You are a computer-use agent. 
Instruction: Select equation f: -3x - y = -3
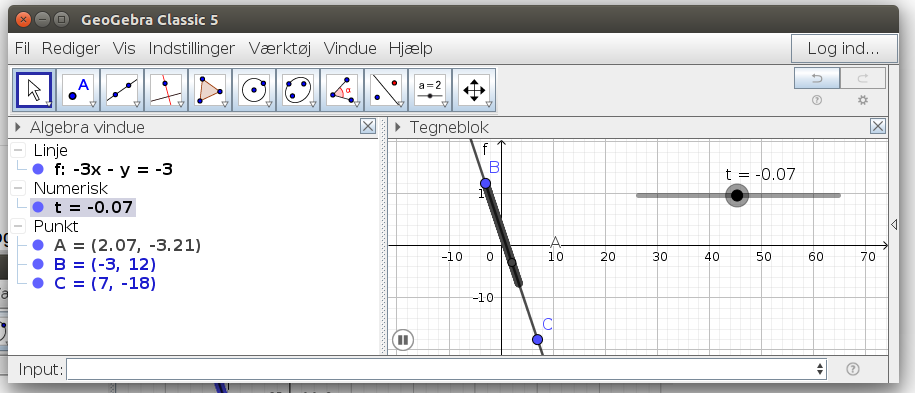(x=113, y=169)
